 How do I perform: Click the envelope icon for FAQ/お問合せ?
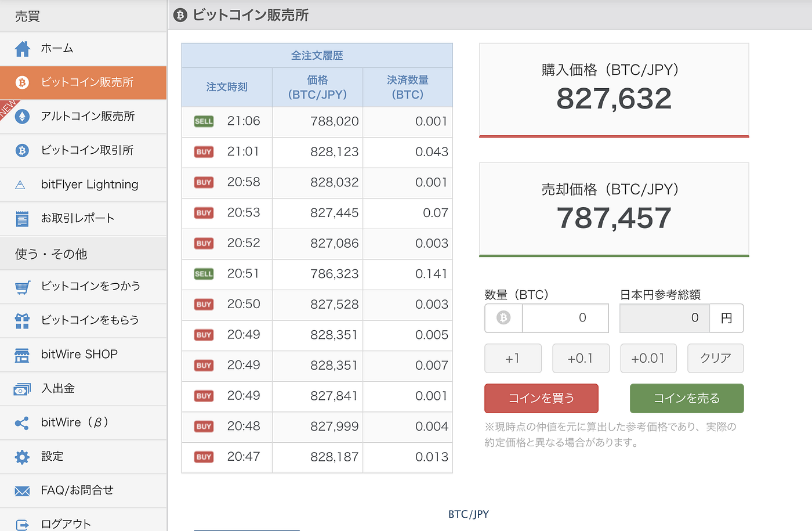[x=22, y=492]
